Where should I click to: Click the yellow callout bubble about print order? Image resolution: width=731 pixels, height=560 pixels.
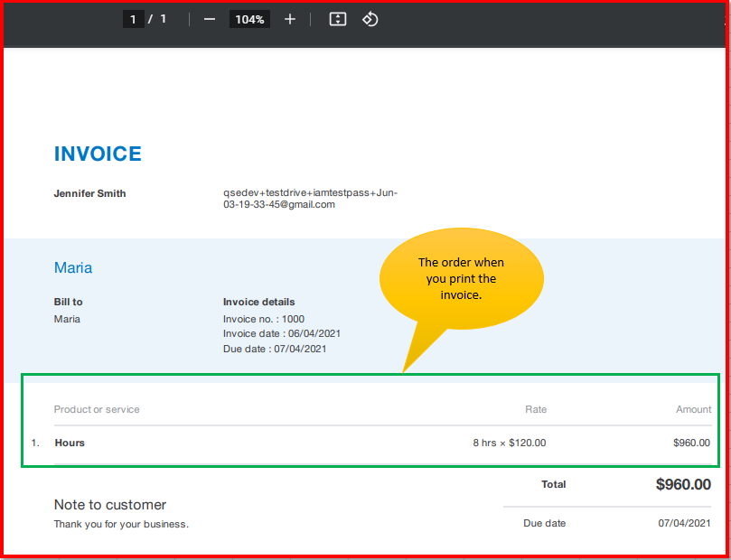(x=462, y=277)
